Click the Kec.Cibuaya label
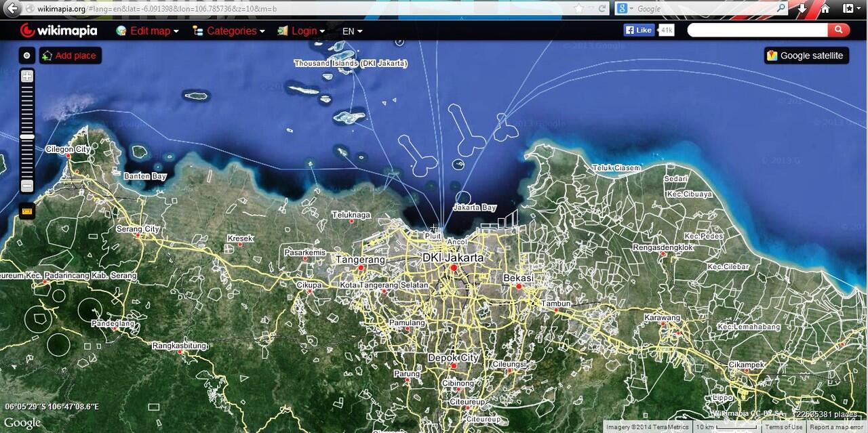 [690, 194]
